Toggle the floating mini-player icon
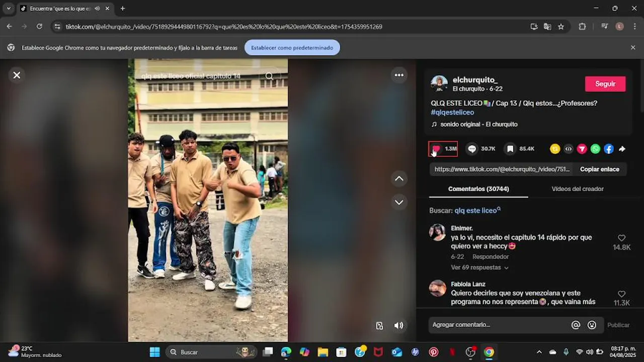Viewport: 644px width, 362px height. tap(380, 325)
